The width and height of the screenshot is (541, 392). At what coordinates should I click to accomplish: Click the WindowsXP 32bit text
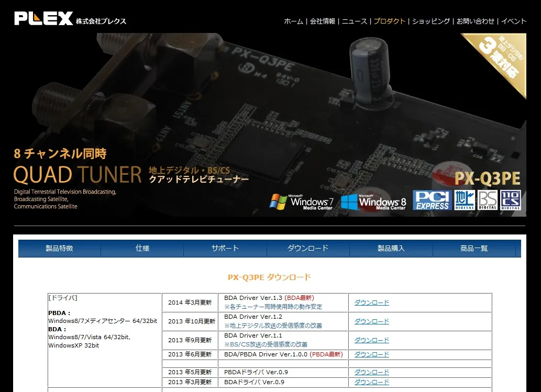click(x=73, y=345)
